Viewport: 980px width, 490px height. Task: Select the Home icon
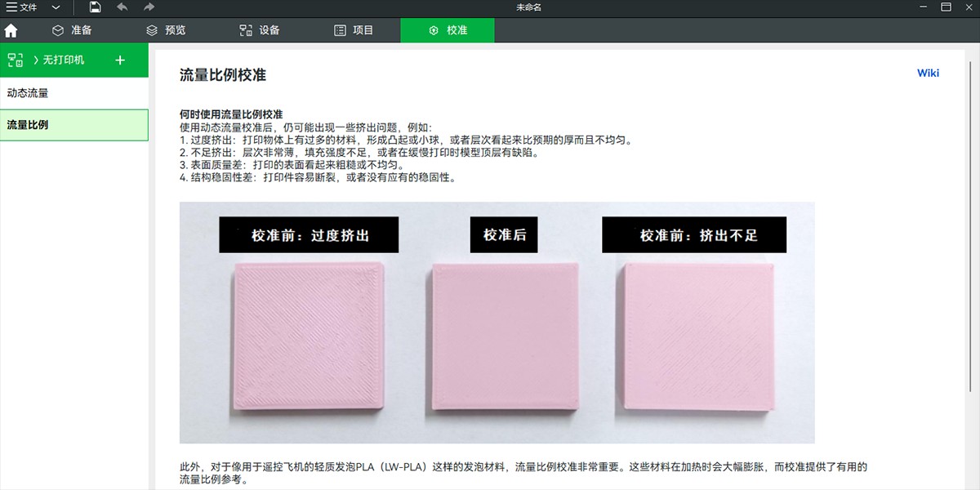[x=11, y=29]
